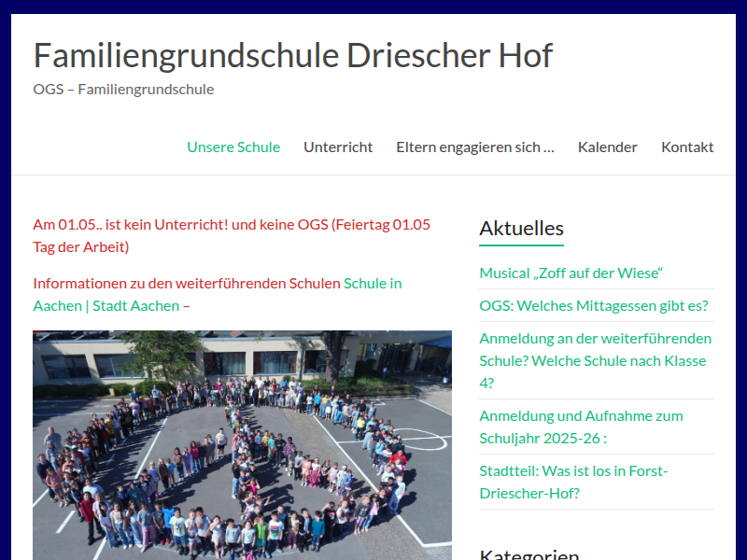Open the Unterricht menu item

(338, 147)
